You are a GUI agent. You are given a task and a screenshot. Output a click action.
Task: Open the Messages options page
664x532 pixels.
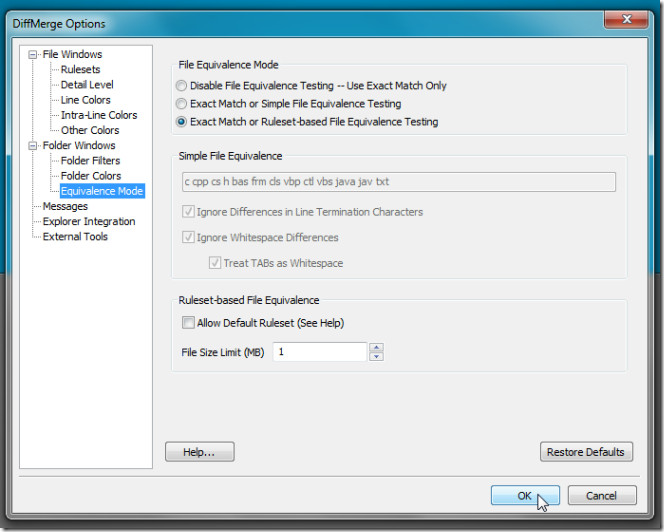pos(65,206)
